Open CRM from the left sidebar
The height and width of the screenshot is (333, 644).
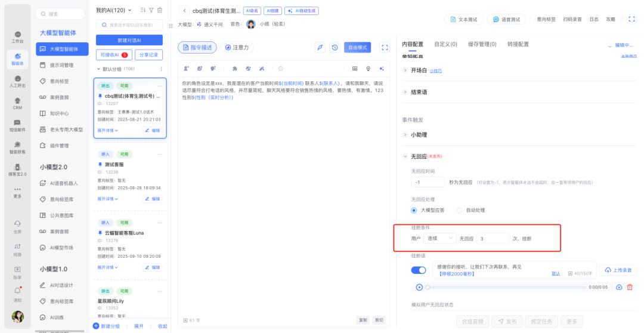[17, 103]
